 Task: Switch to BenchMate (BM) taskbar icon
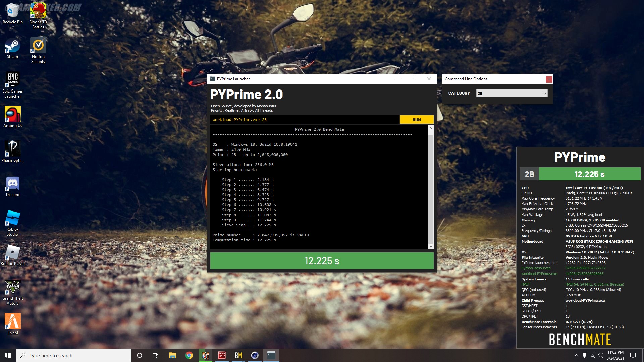(238, 355)
